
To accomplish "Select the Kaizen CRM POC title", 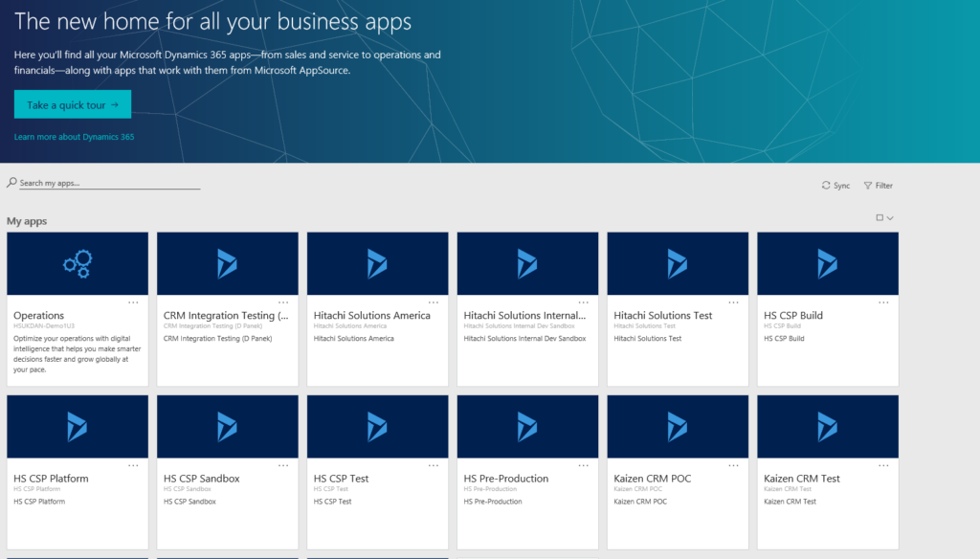I will click(x=653, y=479).
